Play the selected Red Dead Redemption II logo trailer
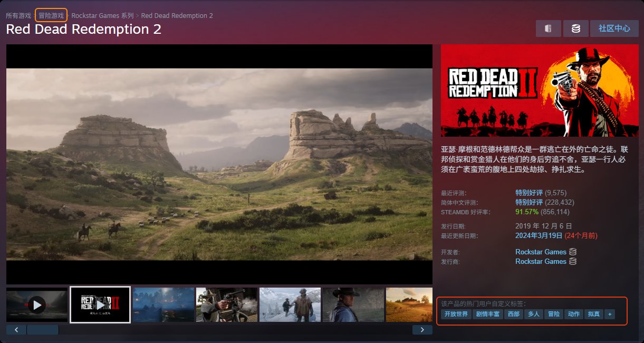Image resolution: width=644 pixels, height=343 pixels. pyautogui.click(x=100, y=304)
